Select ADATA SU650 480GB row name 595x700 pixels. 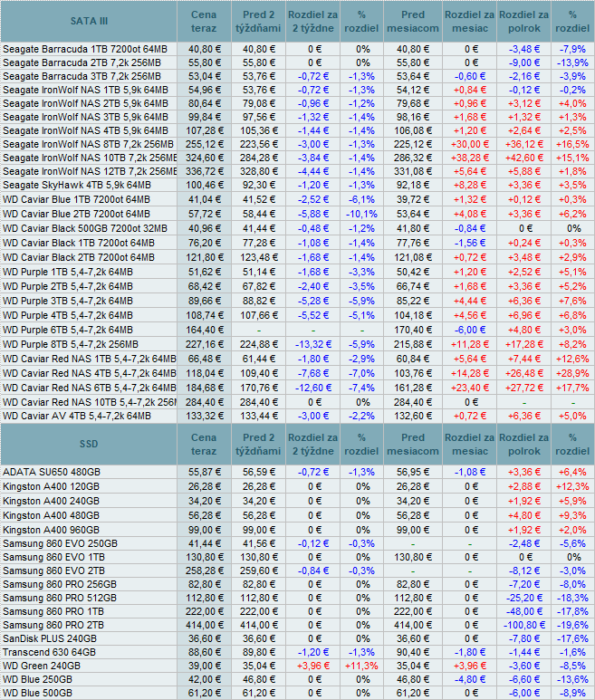click(52, 472)
